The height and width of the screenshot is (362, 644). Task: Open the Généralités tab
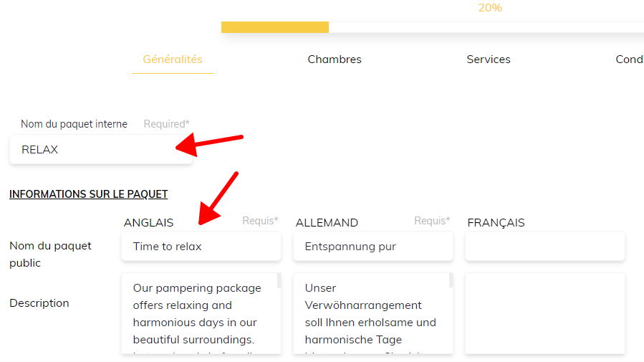[x=173, y=59]
